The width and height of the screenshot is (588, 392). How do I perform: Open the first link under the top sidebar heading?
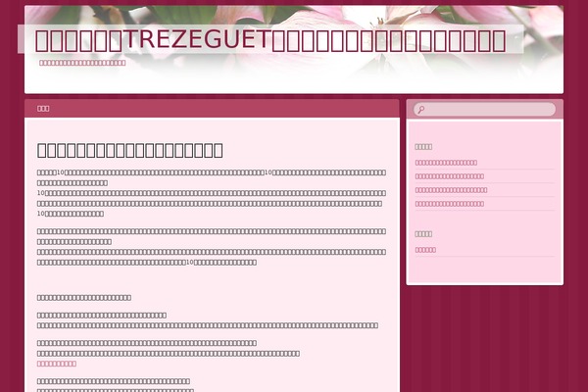[446, 163]
